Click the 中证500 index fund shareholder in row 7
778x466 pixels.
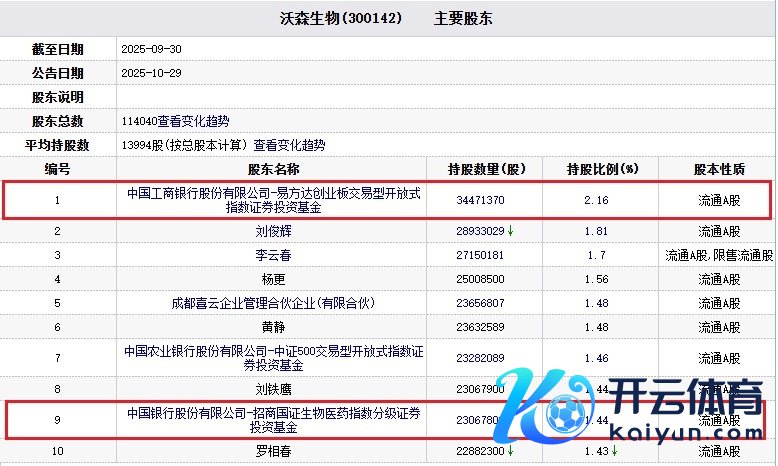pos(273,358)
